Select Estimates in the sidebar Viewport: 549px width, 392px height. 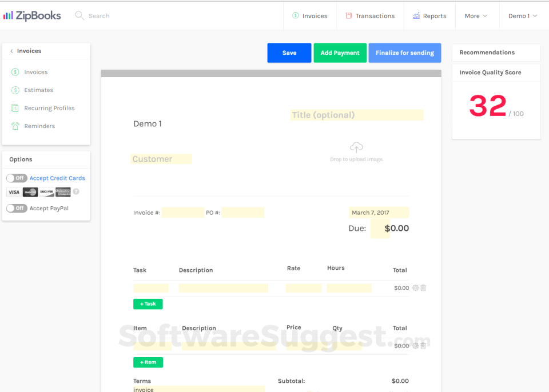[x=38, y=90]
